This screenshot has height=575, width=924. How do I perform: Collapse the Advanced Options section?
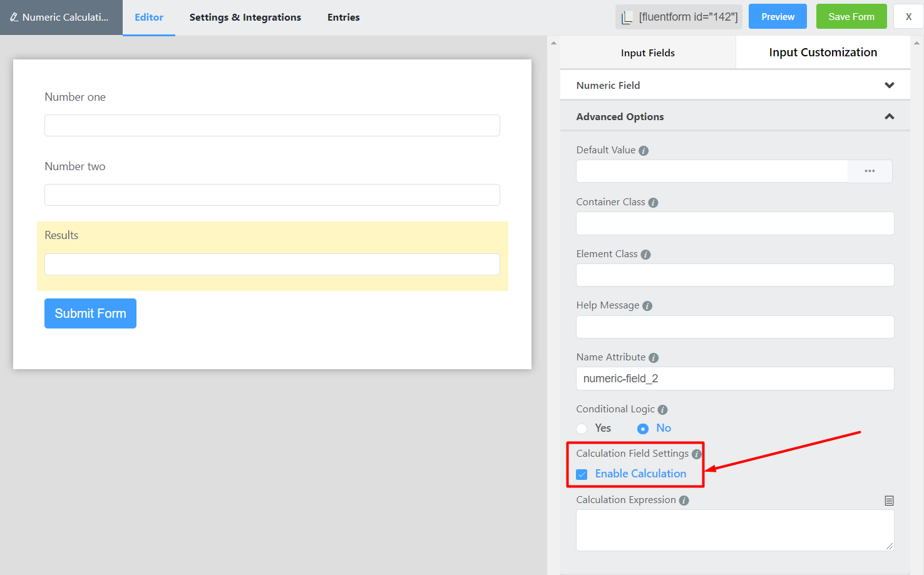[889, 116]
